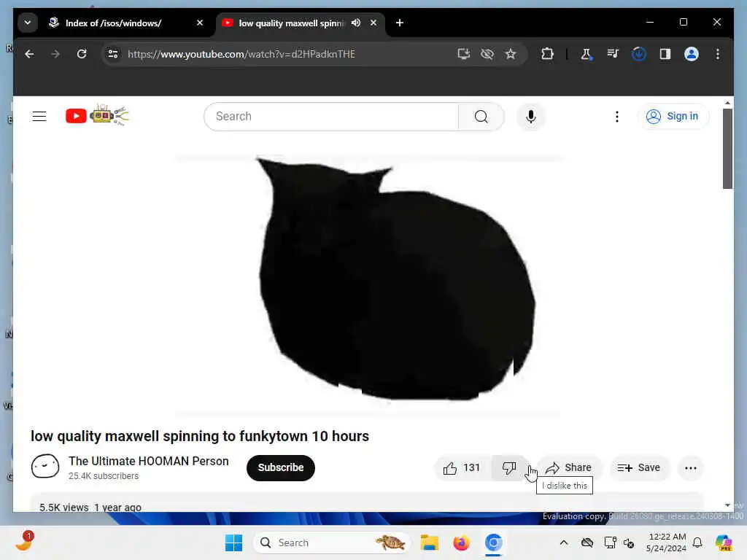This screenshot has height=560, width=747.
Task: Click install app icon in address bar
Action: 463,54
